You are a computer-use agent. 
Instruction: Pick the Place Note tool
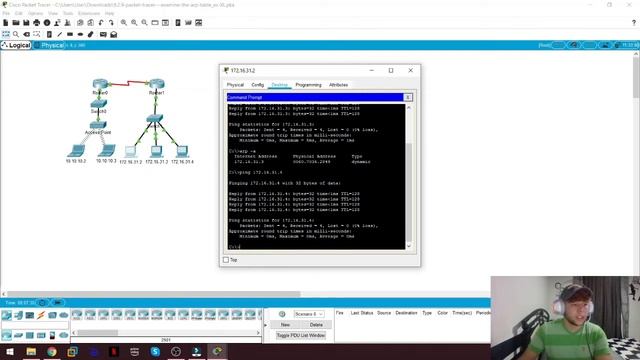click(49, 35)
